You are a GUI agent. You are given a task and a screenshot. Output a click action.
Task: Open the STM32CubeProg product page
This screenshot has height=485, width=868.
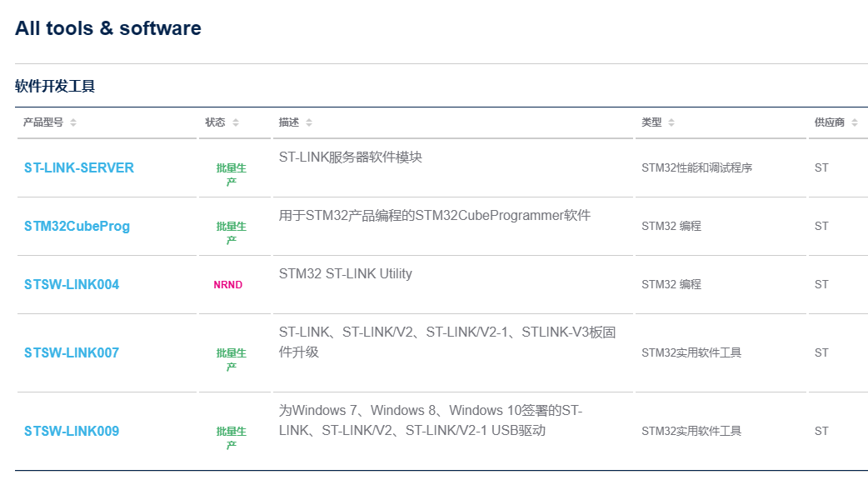click(x=77, y=227)
